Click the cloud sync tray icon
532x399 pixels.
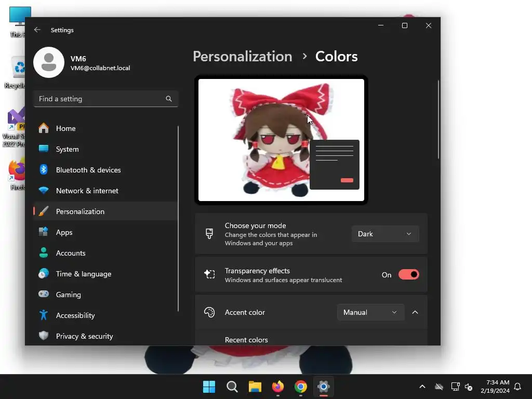439,387
